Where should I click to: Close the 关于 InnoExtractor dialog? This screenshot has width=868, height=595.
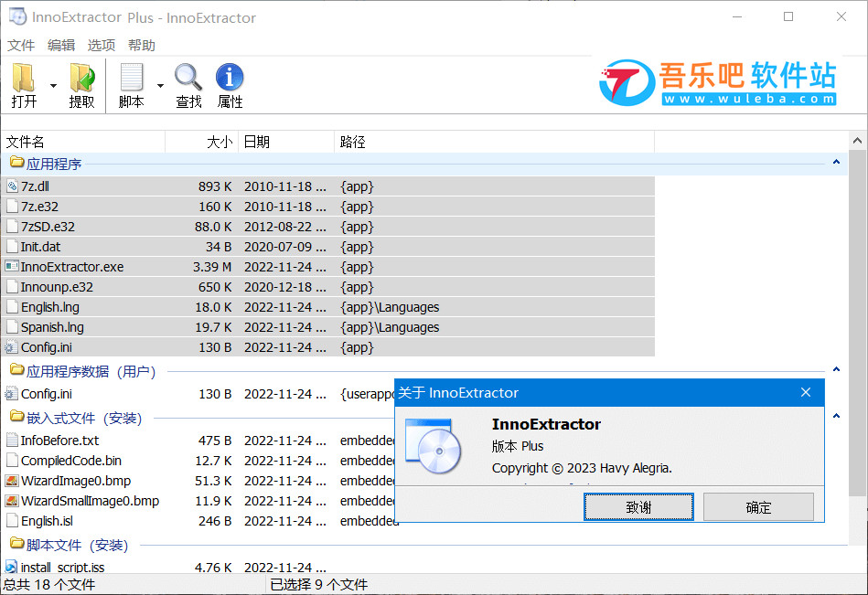click(806, 392)
